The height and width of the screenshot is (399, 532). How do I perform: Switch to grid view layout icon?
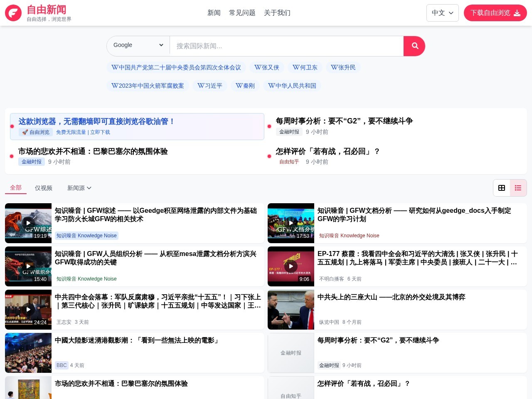502,188
